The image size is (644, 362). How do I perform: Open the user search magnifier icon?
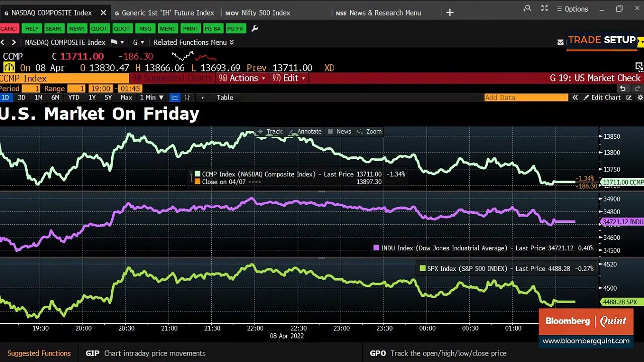tap(527, 9)
